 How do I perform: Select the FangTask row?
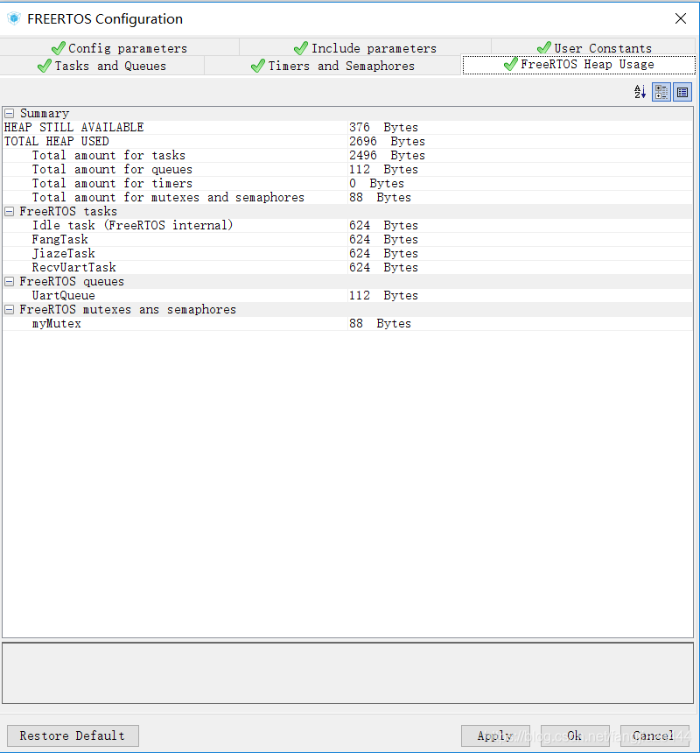[x=347, y=239]
